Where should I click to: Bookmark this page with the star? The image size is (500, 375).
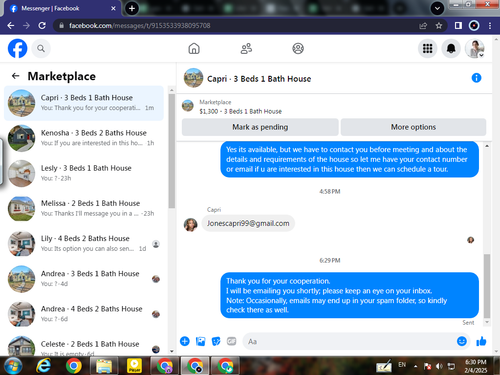click(x=439, y=26)
